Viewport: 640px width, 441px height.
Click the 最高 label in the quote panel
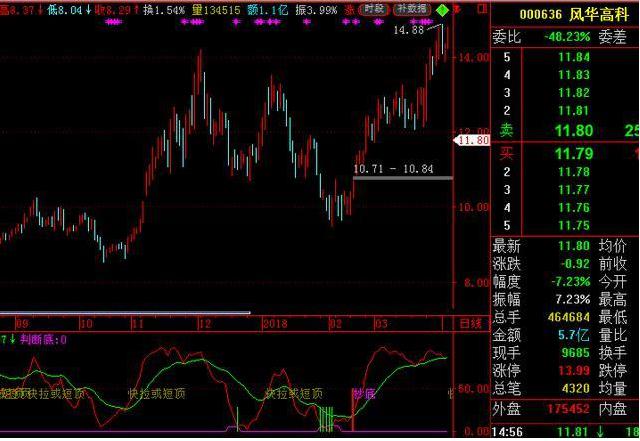[613, 299]
